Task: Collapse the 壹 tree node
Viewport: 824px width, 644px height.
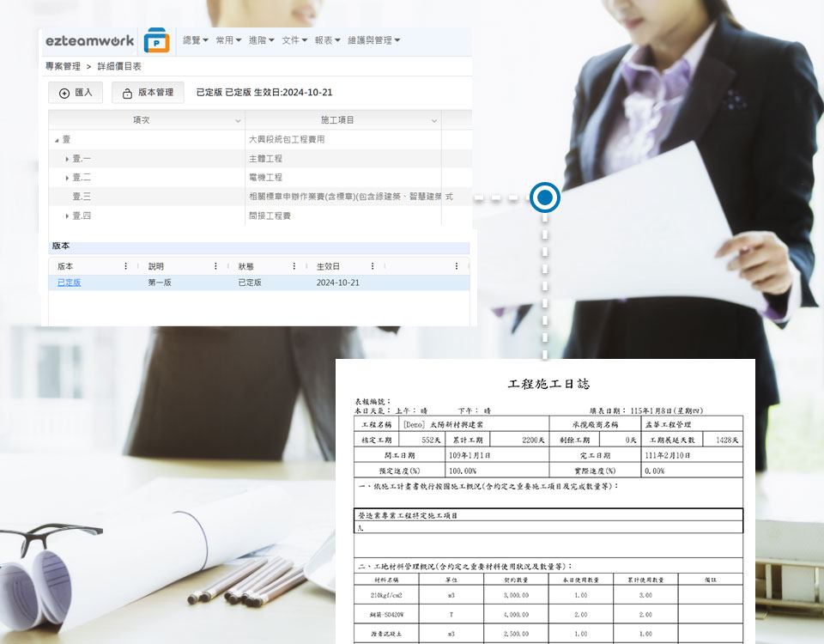Action: point(58,137)
